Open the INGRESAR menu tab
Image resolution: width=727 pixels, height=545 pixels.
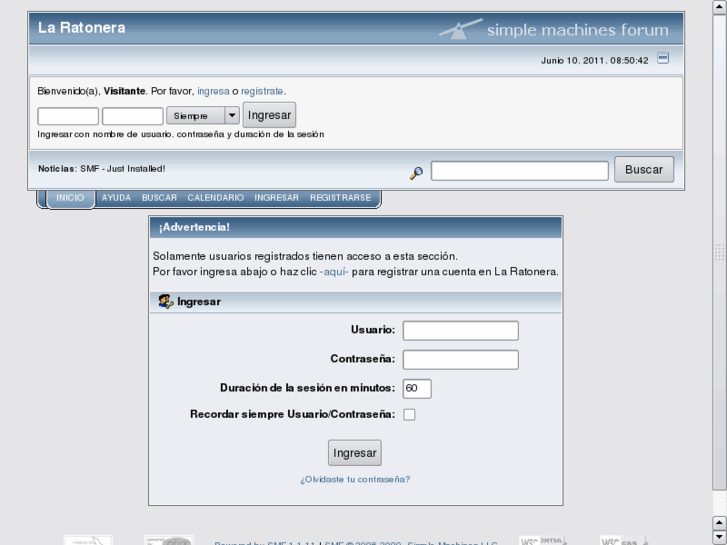(276, 198)
